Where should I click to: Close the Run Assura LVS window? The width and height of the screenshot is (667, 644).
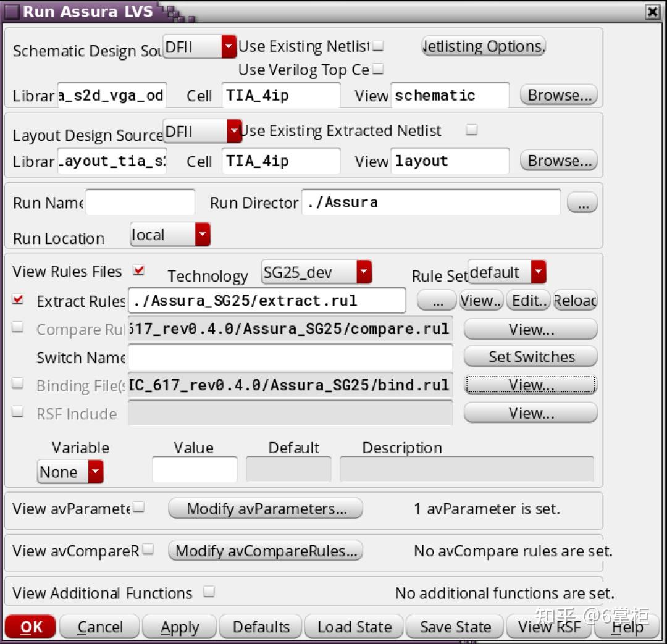(652, 12)
